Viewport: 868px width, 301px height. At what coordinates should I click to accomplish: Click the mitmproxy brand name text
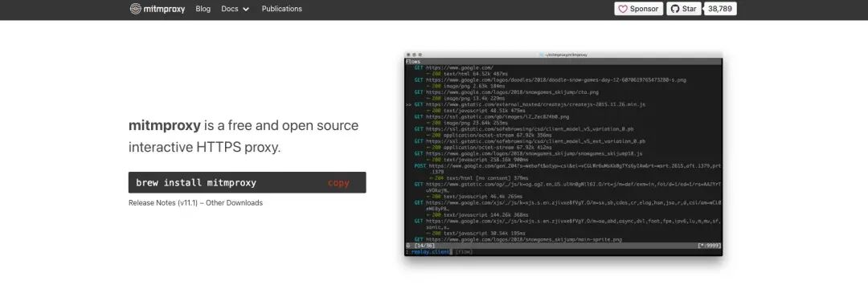pyautogui.click(x=165, y=9)
